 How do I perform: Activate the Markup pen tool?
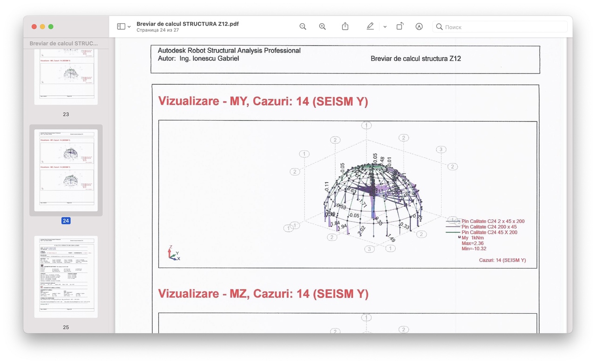click(x=370, y=27)
